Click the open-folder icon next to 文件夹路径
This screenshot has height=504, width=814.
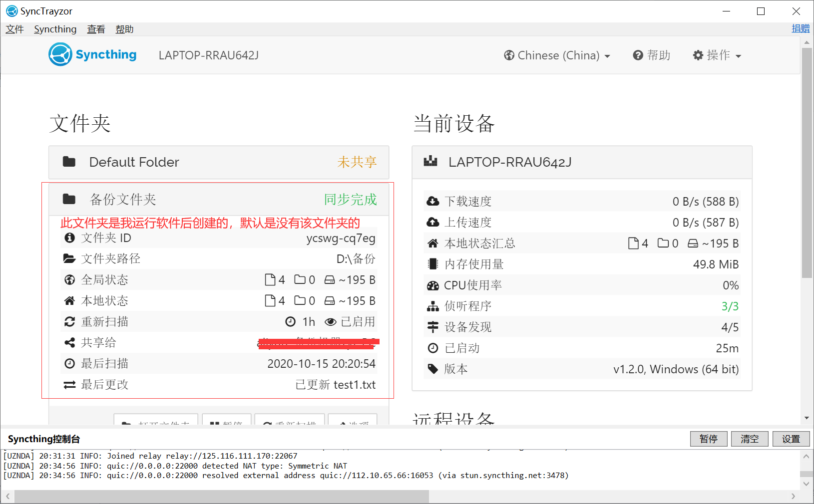coord(69,258)
